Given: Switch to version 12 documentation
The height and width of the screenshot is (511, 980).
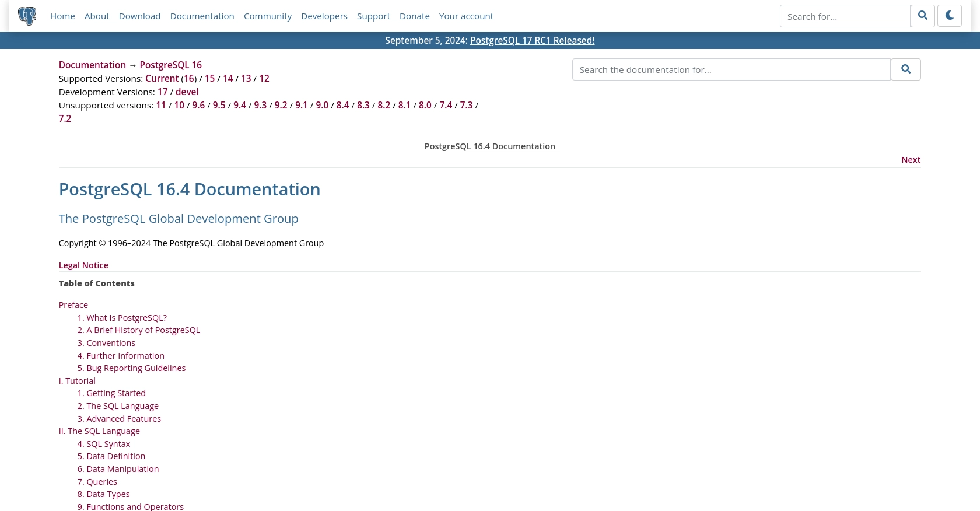Looking at the screenshot, I should [264, 78].
